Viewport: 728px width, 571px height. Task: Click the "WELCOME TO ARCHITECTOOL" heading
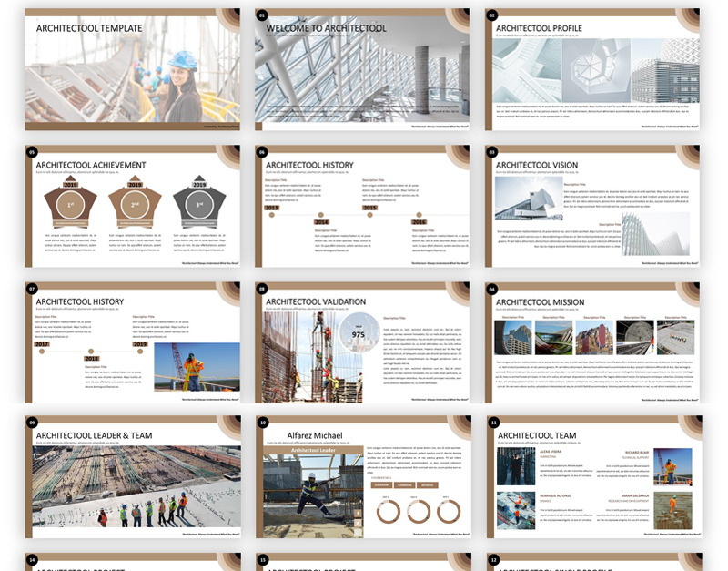[326, 28]
